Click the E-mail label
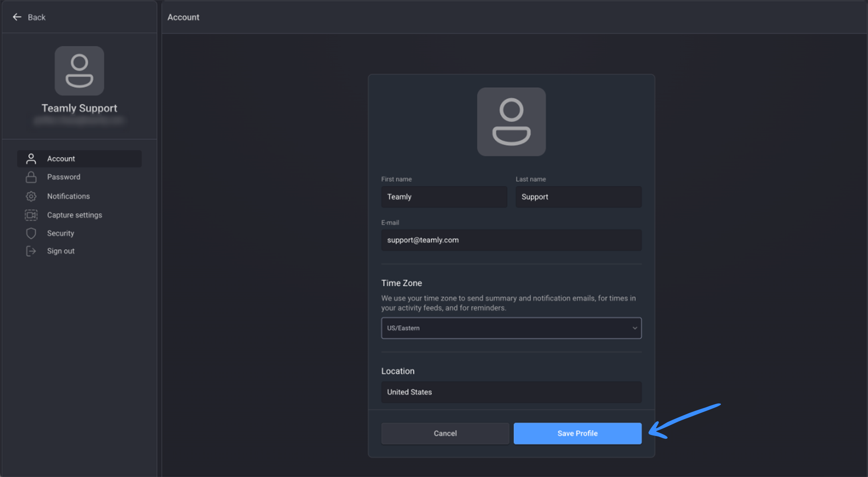This screenshot has width=868, height=477. click(390, 222)
